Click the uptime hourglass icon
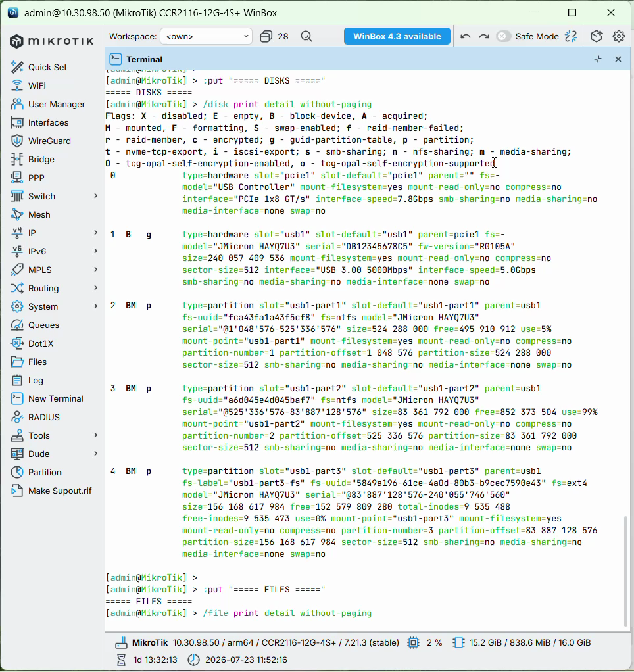This screenshot has width=634, height=672. 121,660
